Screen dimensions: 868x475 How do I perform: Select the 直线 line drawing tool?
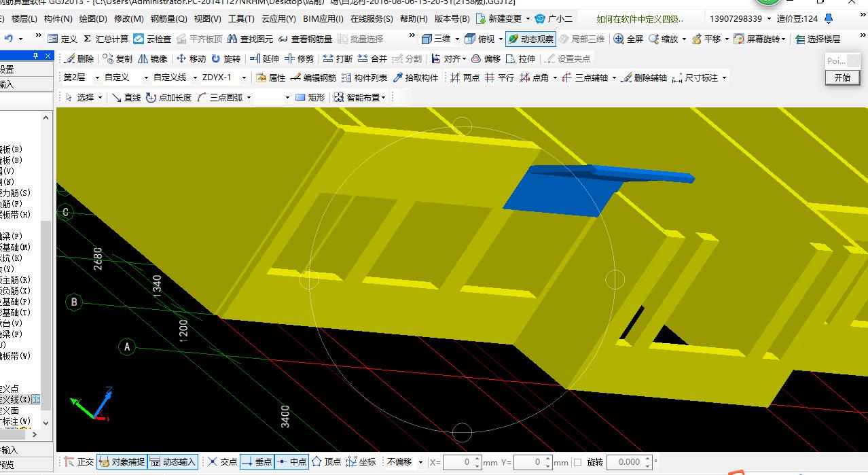(x=126, y=97)
